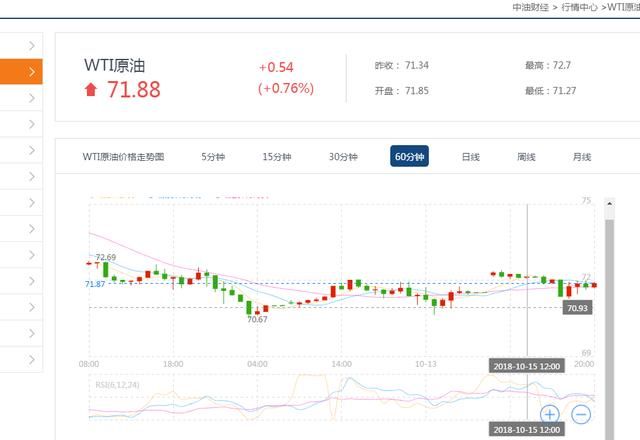
Task: Click the 10-13 date axis label
Action: pyautogui.click(x=426, y=364)
